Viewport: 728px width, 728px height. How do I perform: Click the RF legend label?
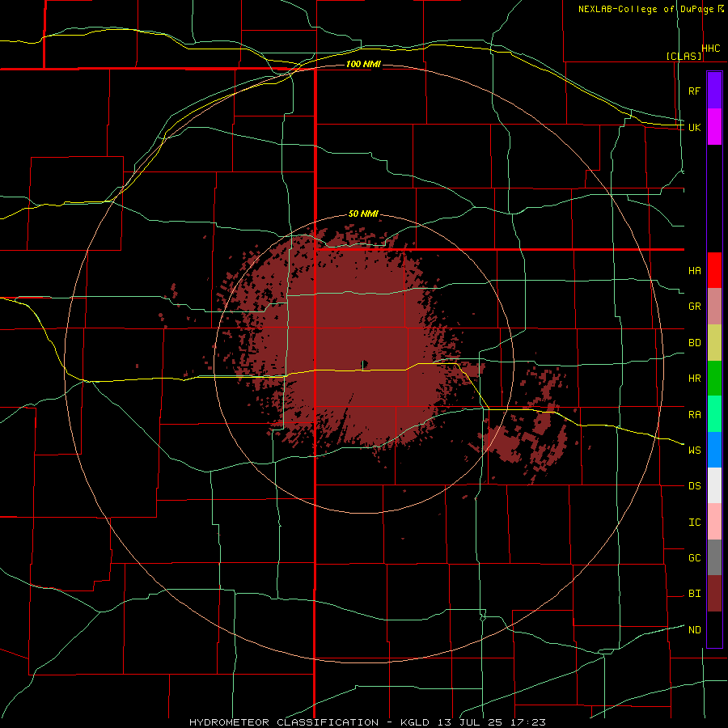tap(695, 91)
